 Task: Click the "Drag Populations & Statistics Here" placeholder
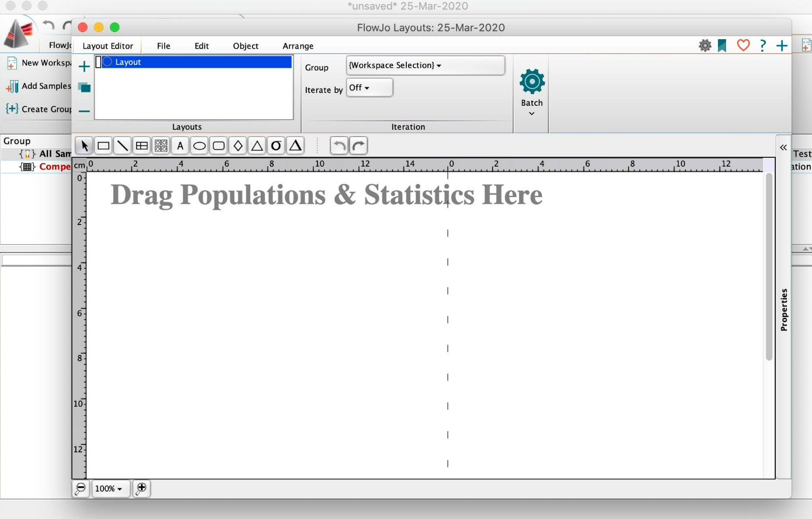(326, 195)
